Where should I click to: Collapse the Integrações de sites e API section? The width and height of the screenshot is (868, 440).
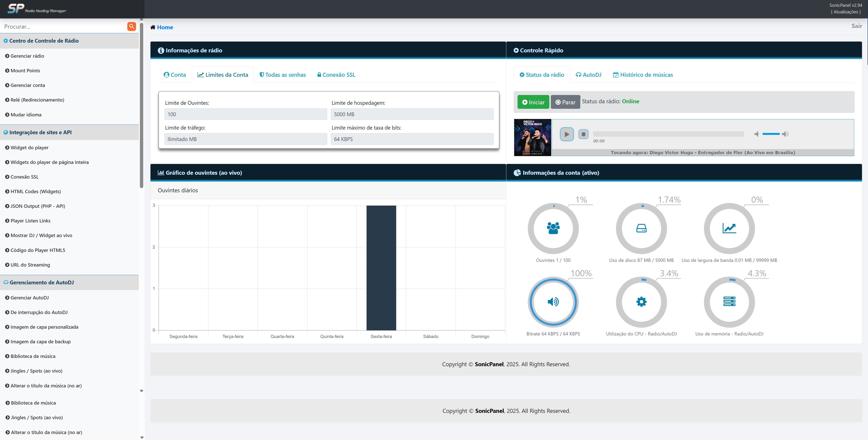point(40,133)
